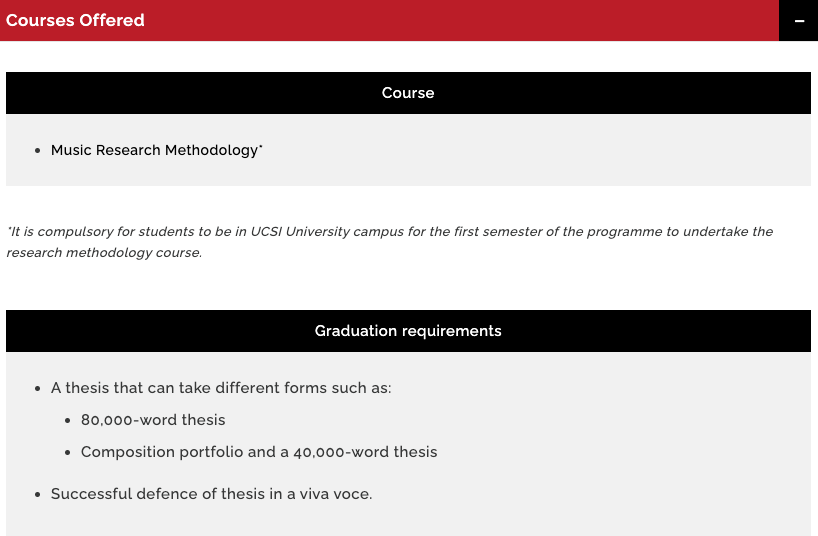Click the Course table header
Viewport: 818px width, 536px height.
tap(408, 93)
